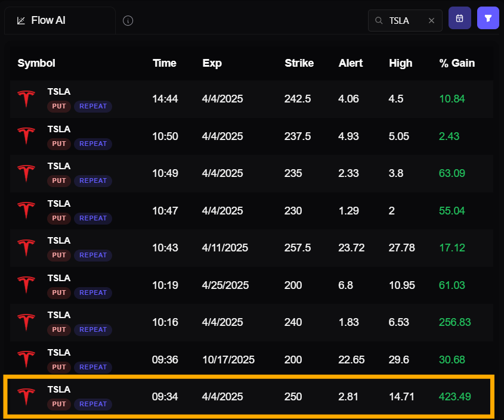Click the 257.5 strike value
504x420 pixels.
[297, 248]
